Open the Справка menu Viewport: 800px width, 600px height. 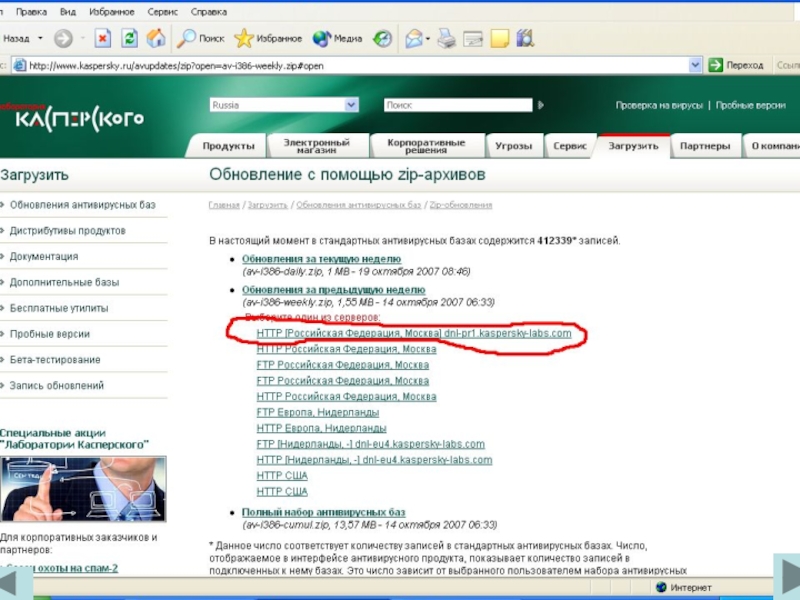209,12
